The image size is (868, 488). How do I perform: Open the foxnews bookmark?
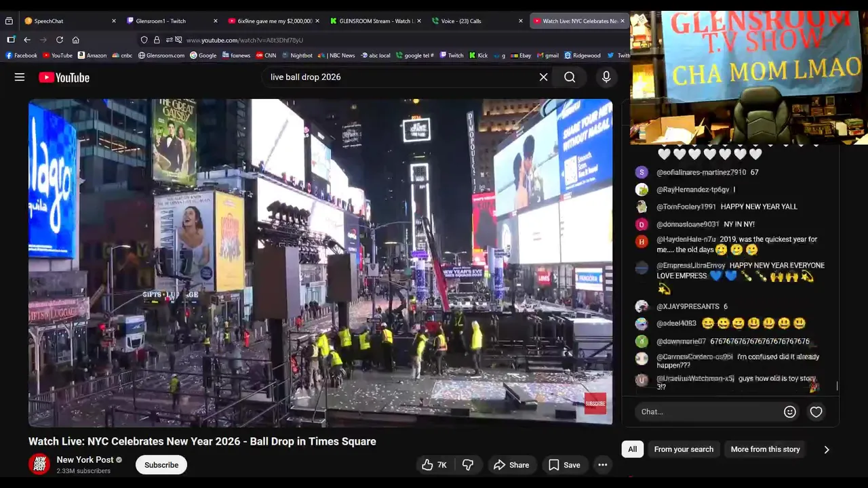tap(237, 56)
